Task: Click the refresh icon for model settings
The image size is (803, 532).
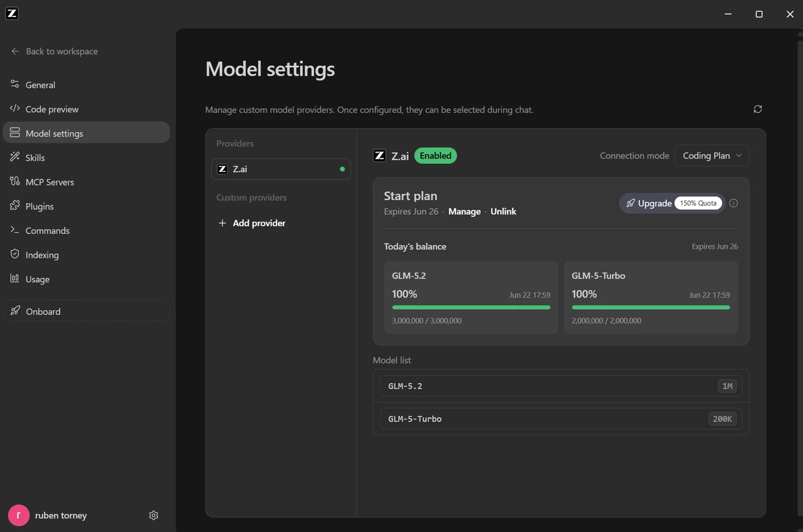Action: (758, 109)
